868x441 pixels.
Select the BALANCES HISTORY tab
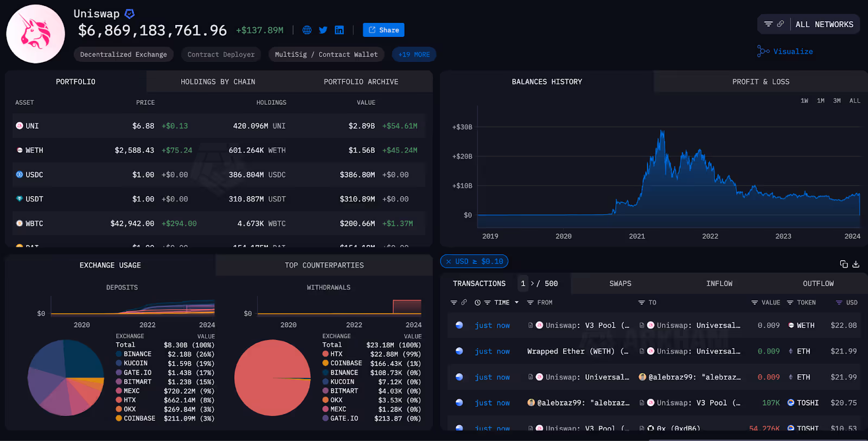click(x=547, y=81)
